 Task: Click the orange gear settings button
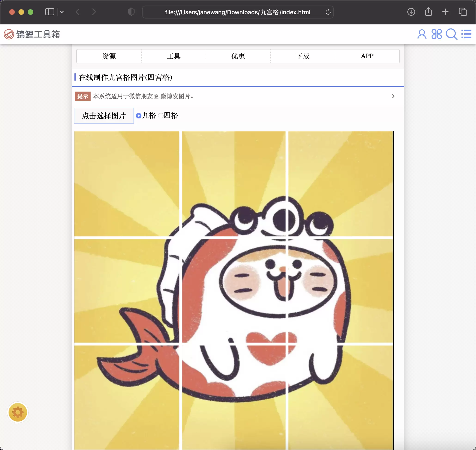click(18, 412)
